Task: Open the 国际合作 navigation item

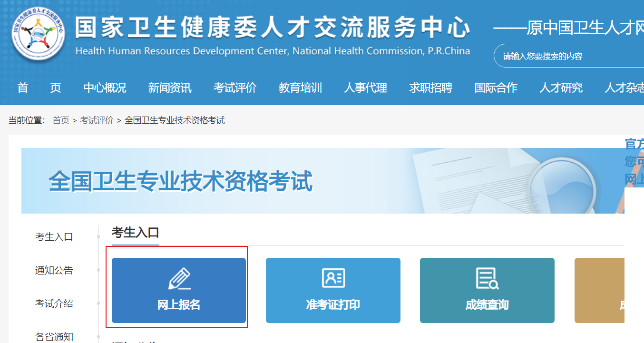Action: pyautogui.click(x=496, y=88)
